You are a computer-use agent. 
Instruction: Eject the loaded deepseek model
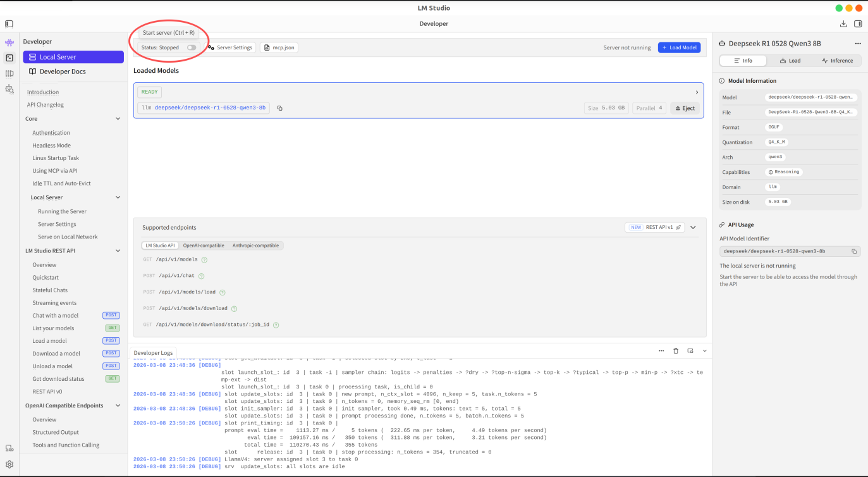click(685, 108)
